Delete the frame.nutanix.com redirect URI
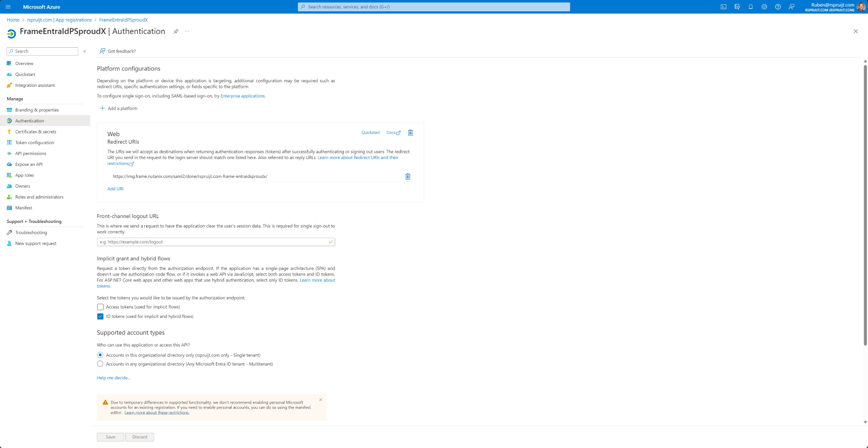868x448 pixels. tap(408, 176)
